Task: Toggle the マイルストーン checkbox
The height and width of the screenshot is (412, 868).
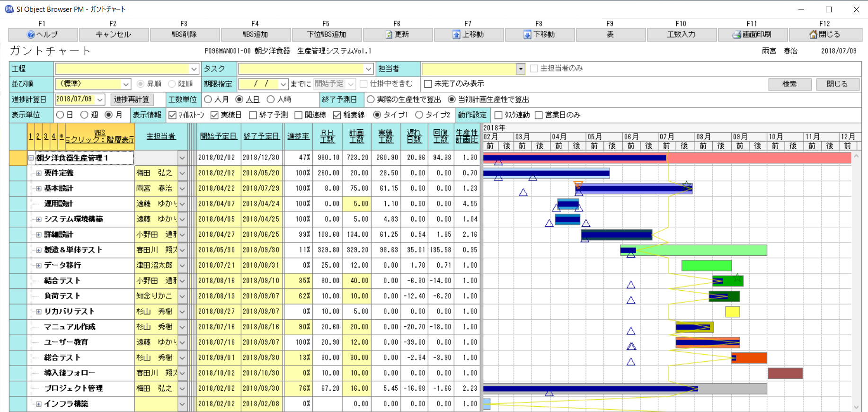Action: click(172, 115)
